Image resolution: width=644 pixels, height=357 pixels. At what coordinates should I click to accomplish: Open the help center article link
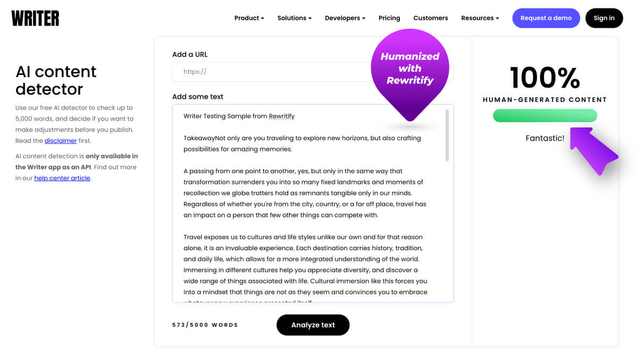[62, 177]
